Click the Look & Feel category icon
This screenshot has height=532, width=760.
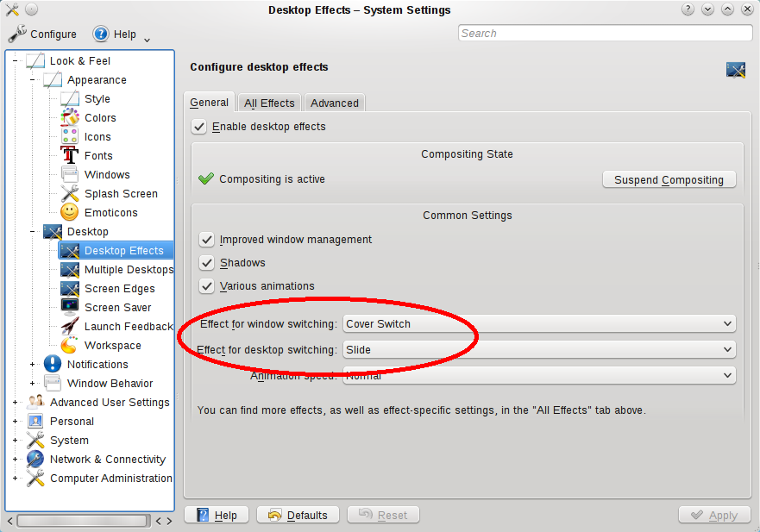[35, 61]
